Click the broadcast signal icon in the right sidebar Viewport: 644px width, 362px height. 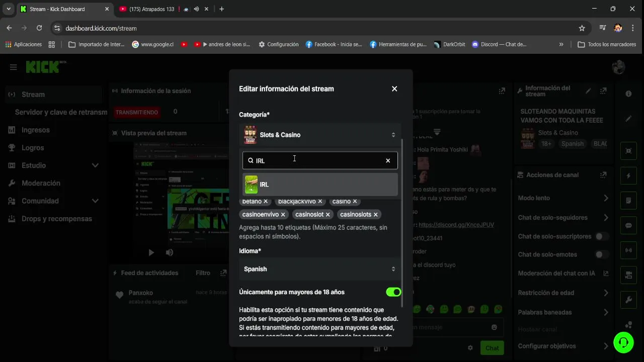628,250
